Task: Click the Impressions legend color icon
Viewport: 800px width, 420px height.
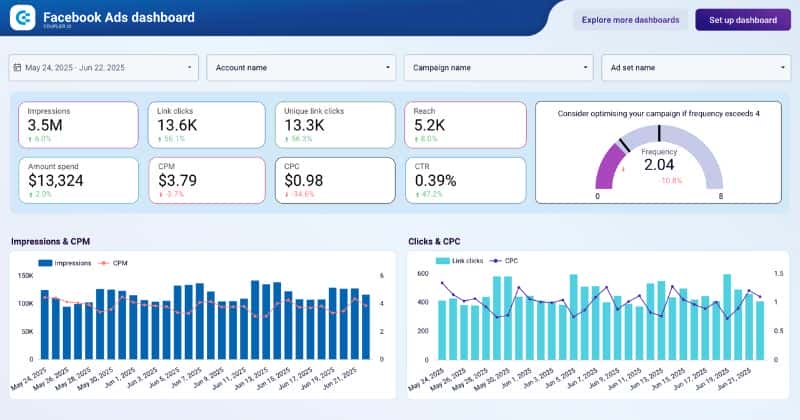Action: click(x=44, y=263)
